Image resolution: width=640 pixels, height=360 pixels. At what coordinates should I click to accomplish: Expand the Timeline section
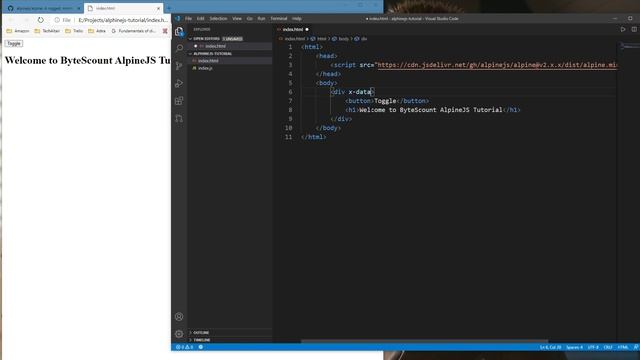(229, 340)
